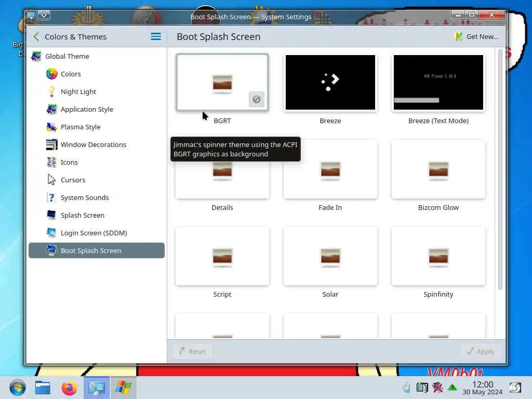Click the Windows flag taskbar entry

tap(123, 388)
